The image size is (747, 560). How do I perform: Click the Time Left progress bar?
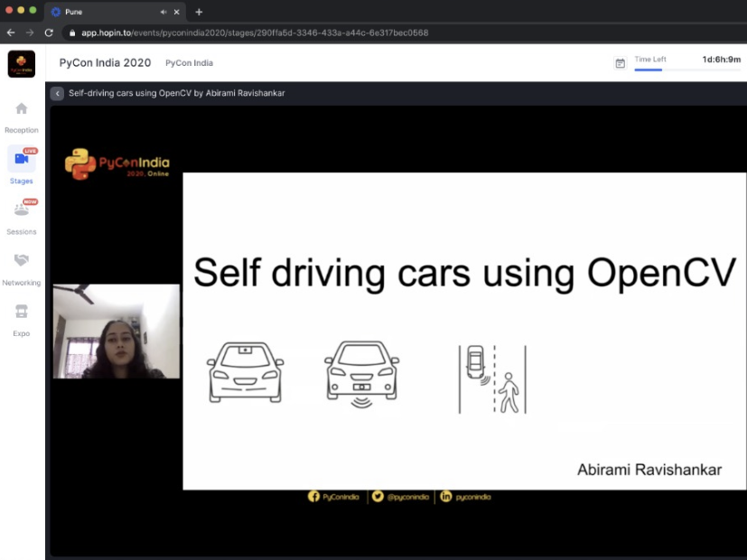[x=687, y=70]
